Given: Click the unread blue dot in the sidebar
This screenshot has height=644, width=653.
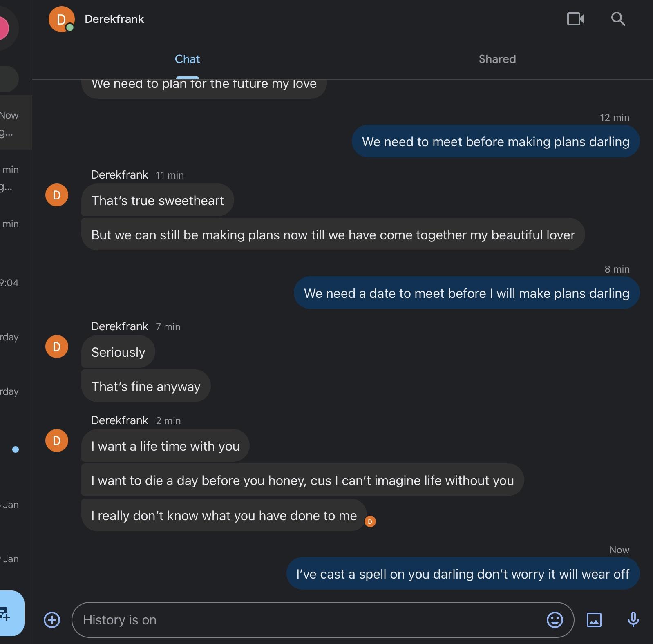Looking at the screenshot, I should click(16, 450).
